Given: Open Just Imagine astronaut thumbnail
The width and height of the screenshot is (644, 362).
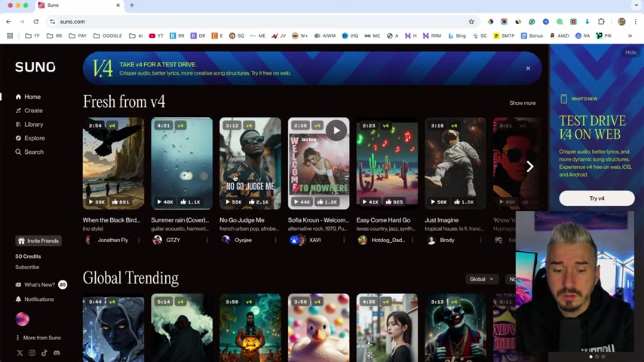Looking at the screenshot, I should [x=455, y=164].
